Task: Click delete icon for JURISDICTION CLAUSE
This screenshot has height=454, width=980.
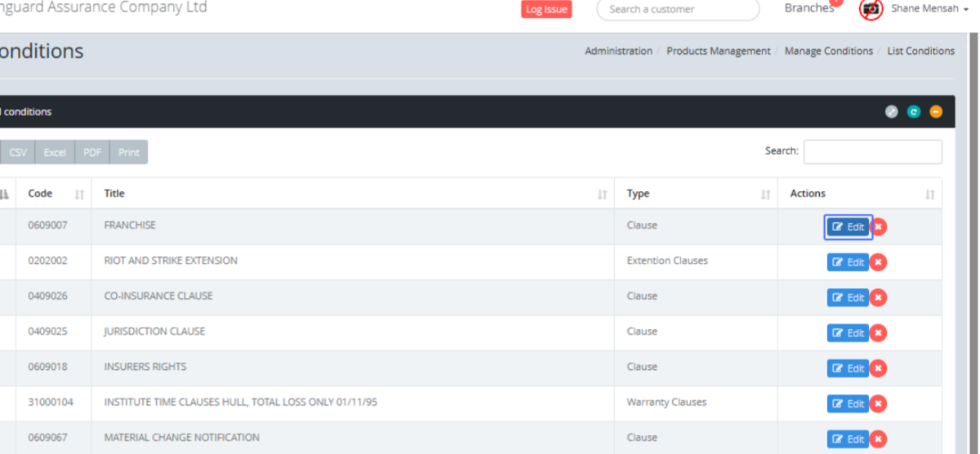Action: coord(879,333)
